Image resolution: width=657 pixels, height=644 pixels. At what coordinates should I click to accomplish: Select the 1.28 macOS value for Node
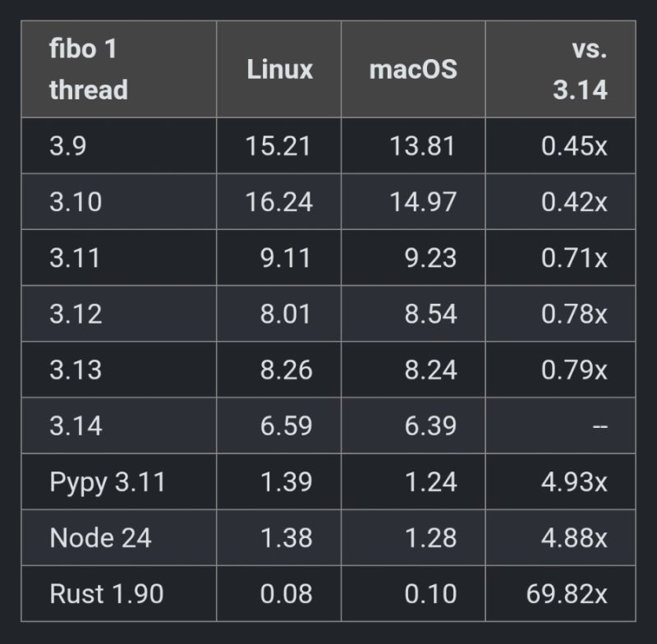(x=430, y=537)
